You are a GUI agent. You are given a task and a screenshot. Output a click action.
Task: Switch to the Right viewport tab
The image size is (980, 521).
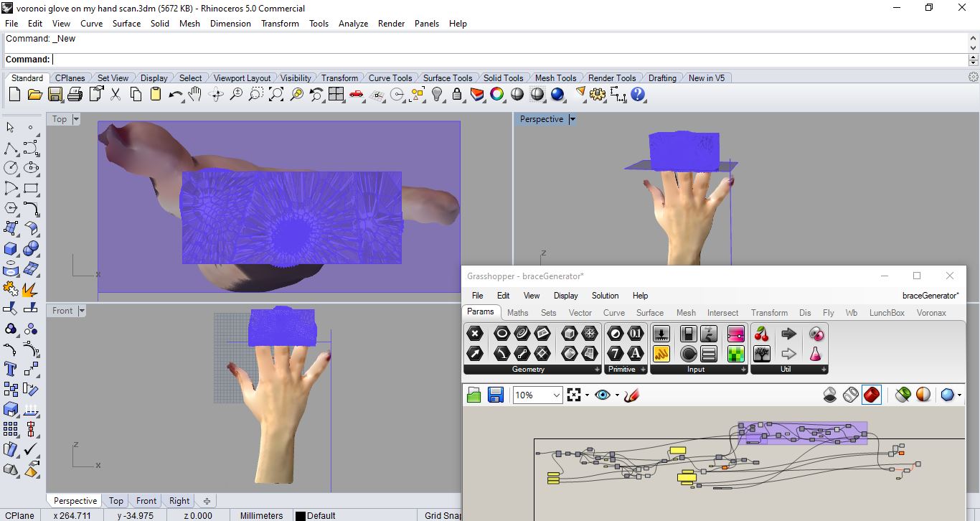179,501
